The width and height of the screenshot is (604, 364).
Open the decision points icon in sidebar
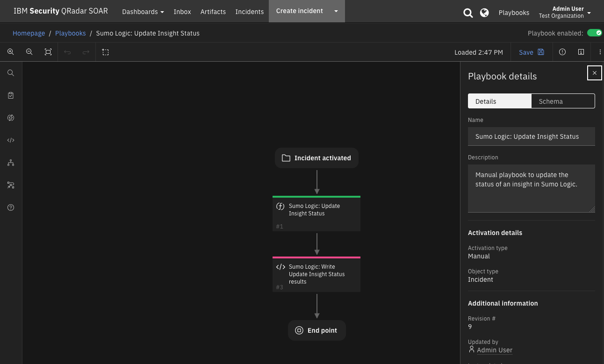[11, 185]
